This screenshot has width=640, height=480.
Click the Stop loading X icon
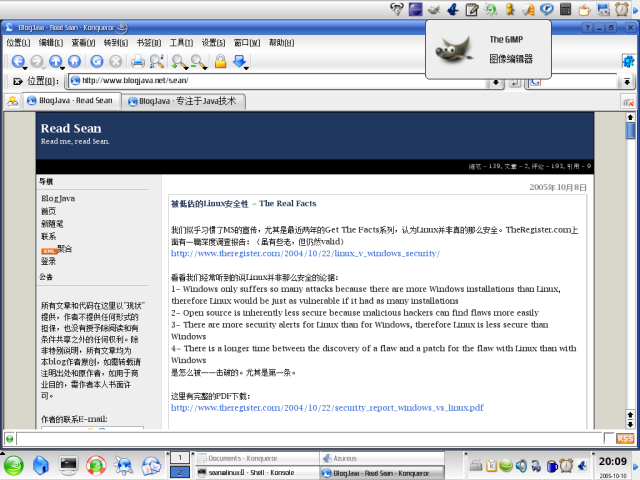tap(116, 61)
